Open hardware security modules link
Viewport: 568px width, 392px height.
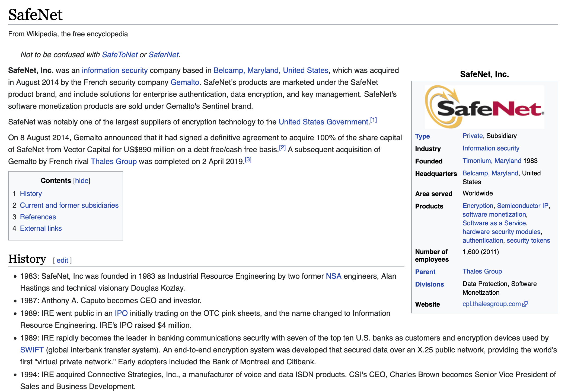[x=502, y=232]
